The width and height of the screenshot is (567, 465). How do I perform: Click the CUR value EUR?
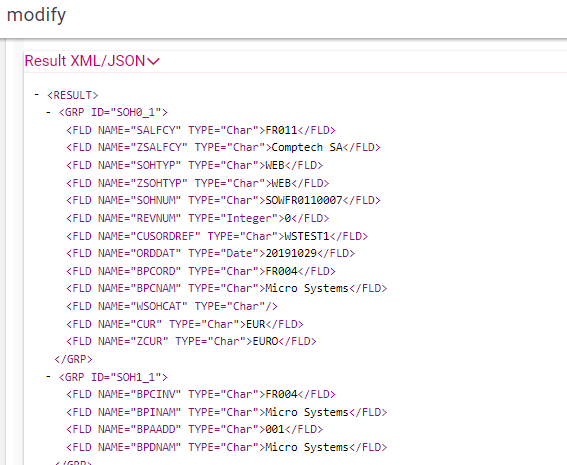tap(256, 324)
